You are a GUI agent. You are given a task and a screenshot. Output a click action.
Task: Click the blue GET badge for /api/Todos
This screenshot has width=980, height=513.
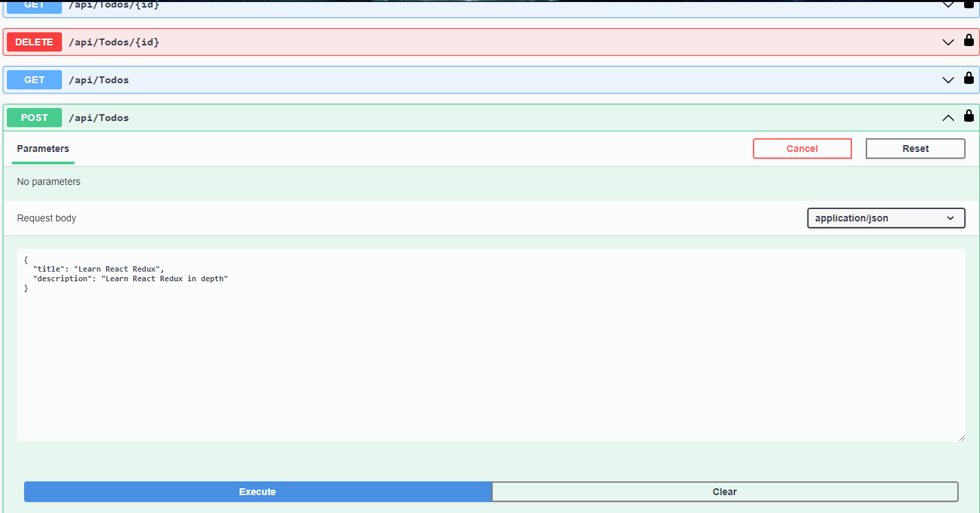coord(34,80)
